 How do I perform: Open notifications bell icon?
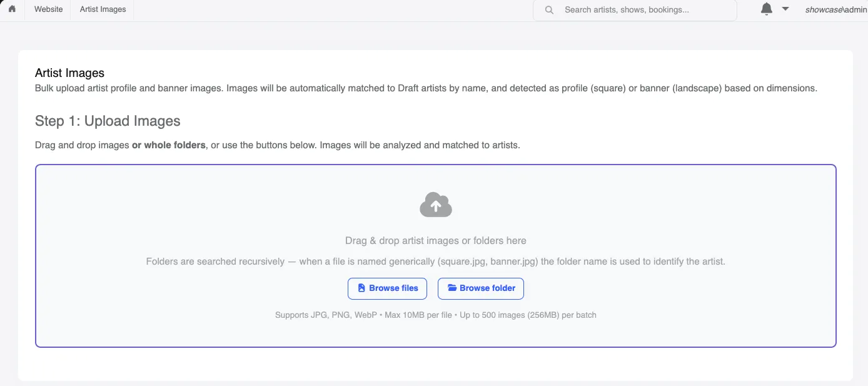[x=767, y=9]
